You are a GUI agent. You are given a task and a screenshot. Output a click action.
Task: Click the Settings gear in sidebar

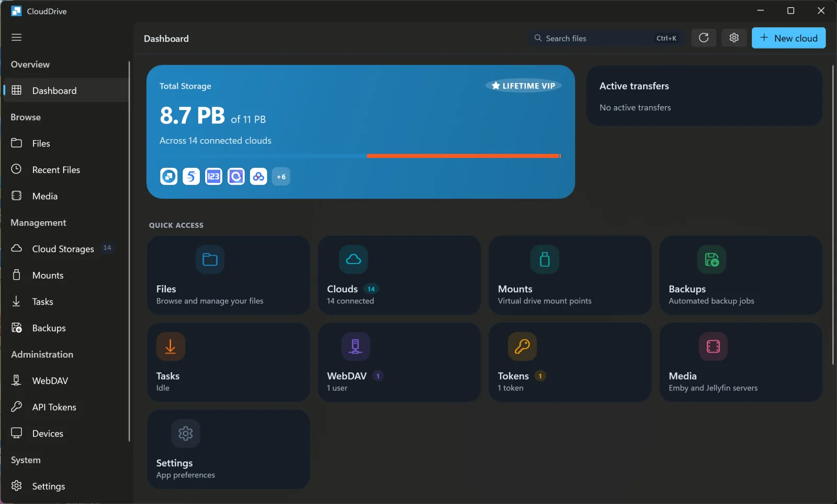point(17,486)
